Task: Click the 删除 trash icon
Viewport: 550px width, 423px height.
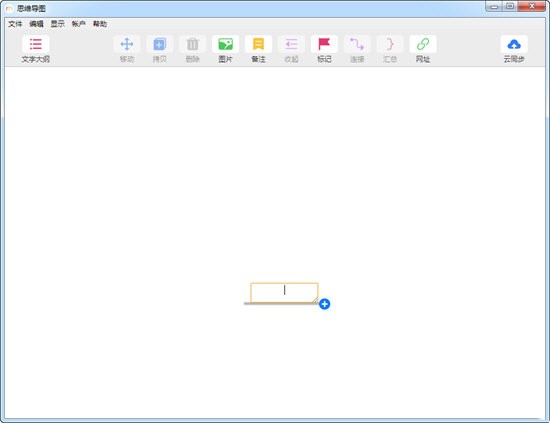Action: click(193, 45)
